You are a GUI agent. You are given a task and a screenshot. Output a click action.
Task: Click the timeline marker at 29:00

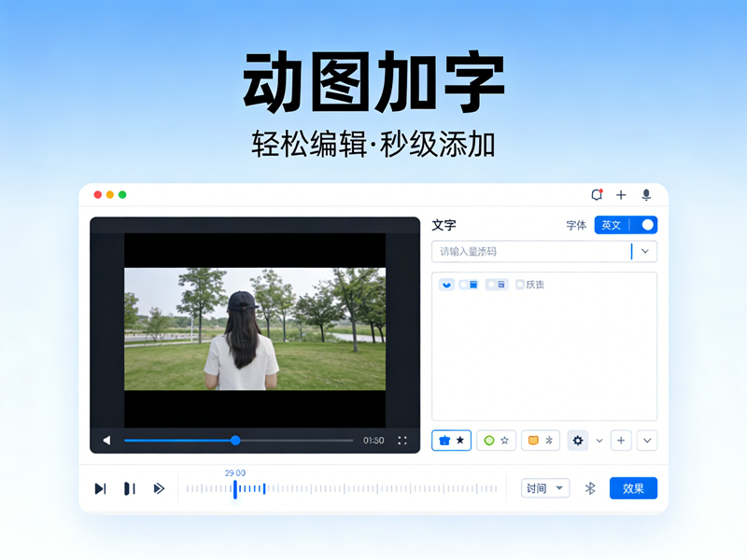[233, 487]
